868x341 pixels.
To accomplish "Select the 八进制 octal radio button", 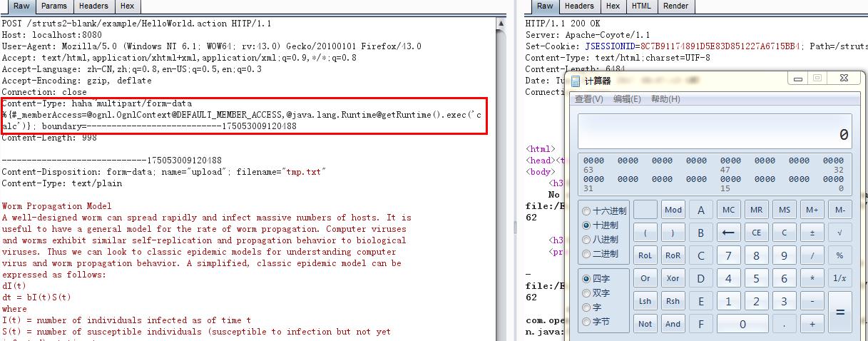I will tap(586, 240).
